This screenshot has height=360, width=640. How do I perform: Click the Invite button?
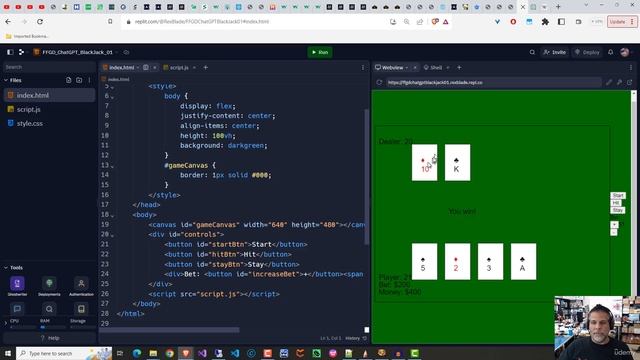point(554,52)
